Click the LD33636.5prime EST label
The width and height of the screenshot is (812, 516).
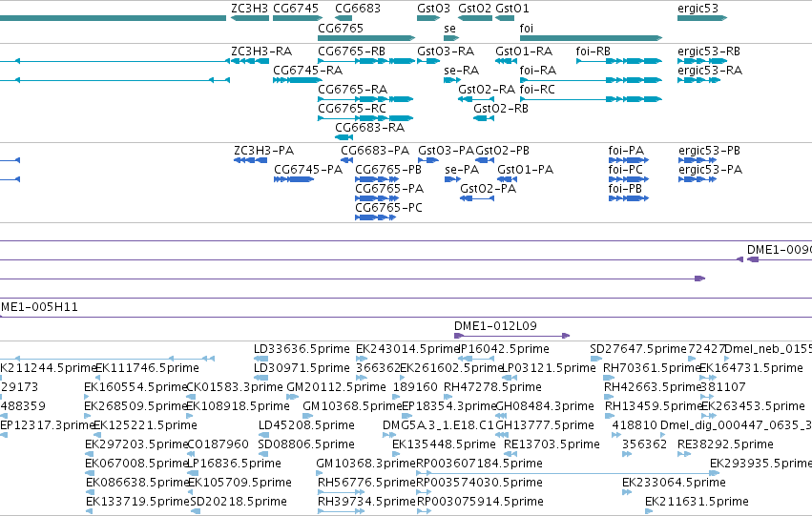(302, 349)
